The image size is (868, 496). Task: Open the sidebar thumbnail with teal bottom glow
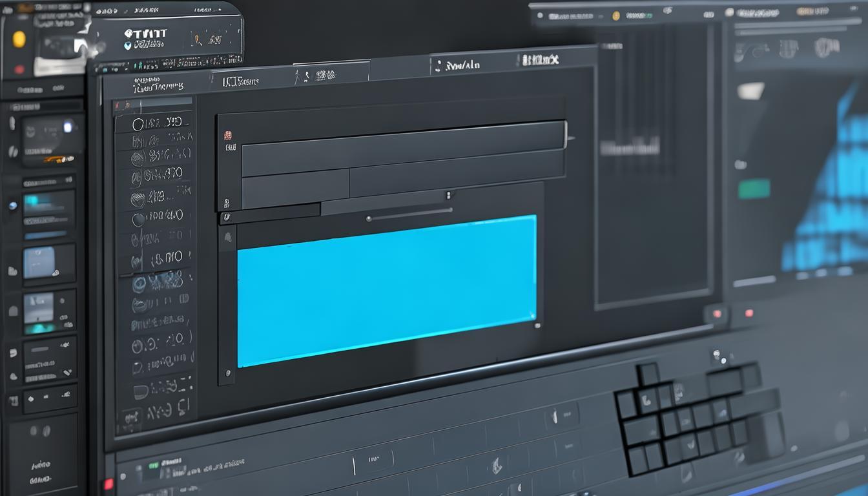point(39,313)
